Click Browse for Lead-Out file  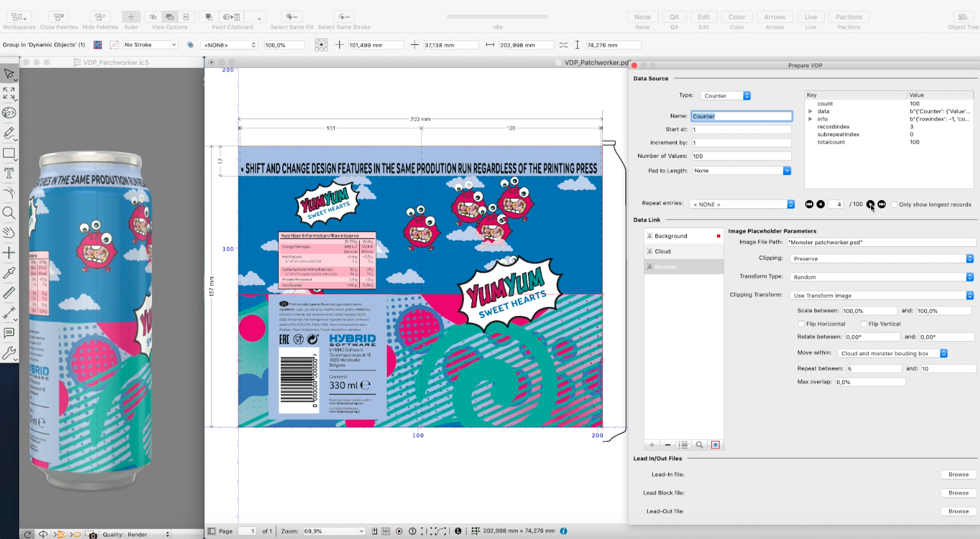[958, 511]
